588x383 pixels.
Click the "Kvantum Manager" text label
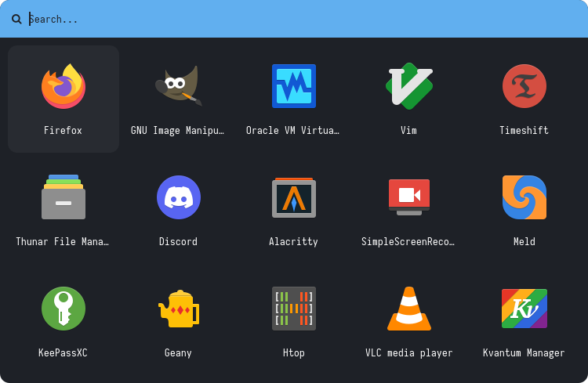click(524, 353)
